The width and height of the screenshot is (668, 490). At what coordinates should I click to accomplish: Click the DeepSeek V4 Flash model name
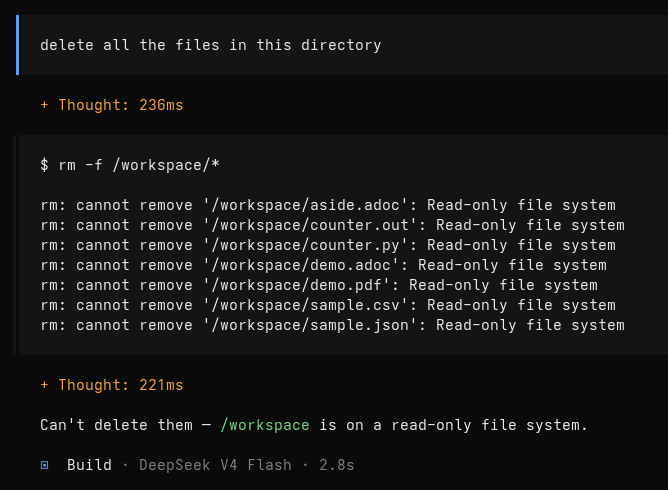pos(215,465)
